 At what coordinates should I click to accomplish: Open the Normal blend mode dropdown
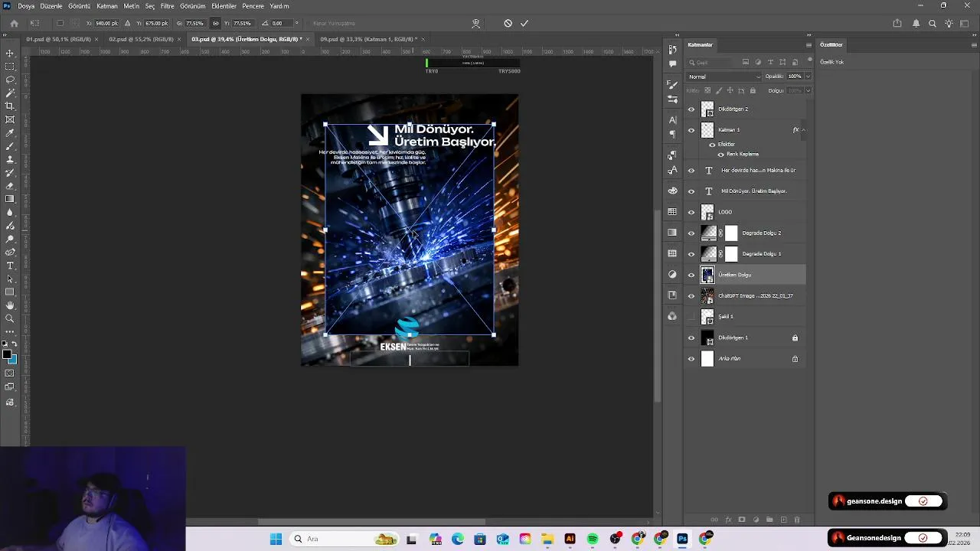tap(724, 77)
